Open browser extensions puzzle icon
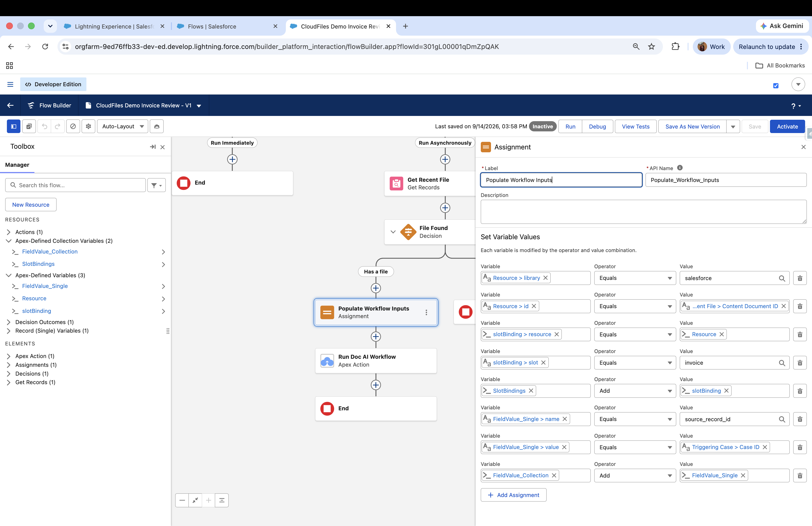 coord(675,46)
